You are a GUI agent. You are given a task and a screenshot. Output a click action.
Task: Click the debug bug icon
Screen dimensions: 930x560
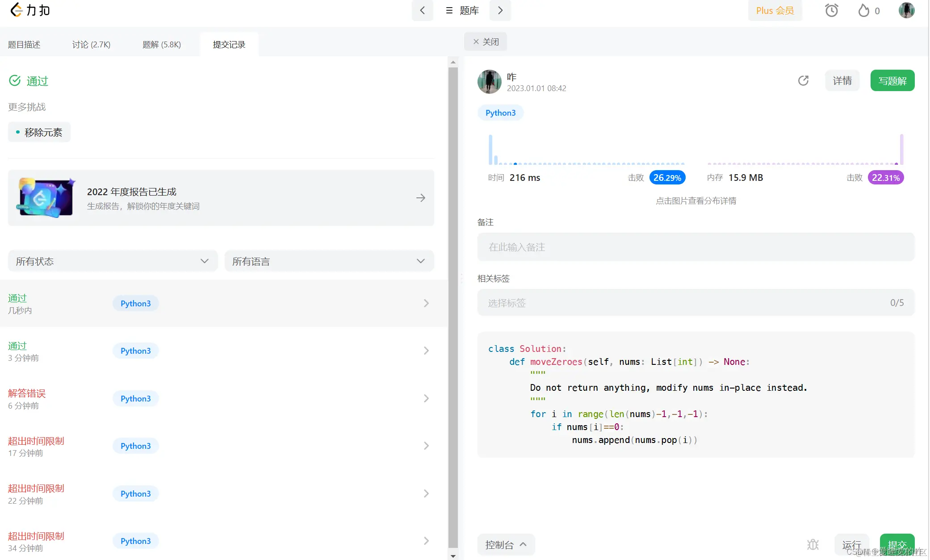pyautogui.click(x=813, y=545)
